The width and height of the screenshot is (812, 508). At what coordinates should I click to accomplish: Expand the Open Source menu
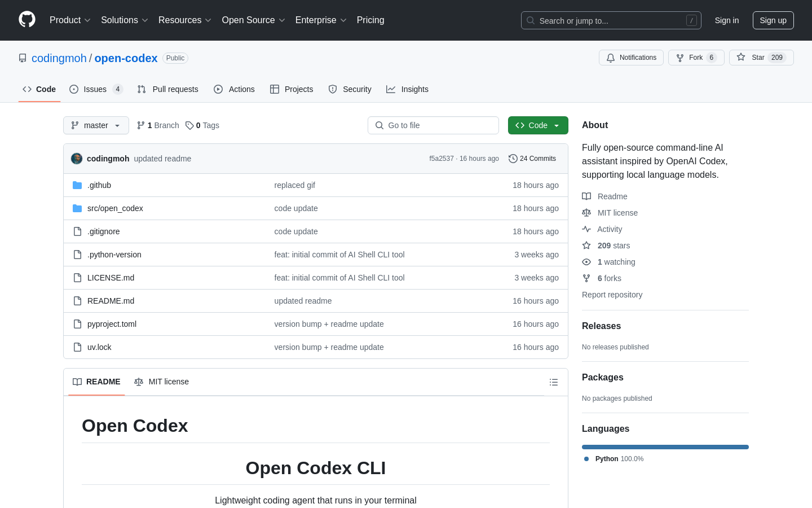[254, 20]
